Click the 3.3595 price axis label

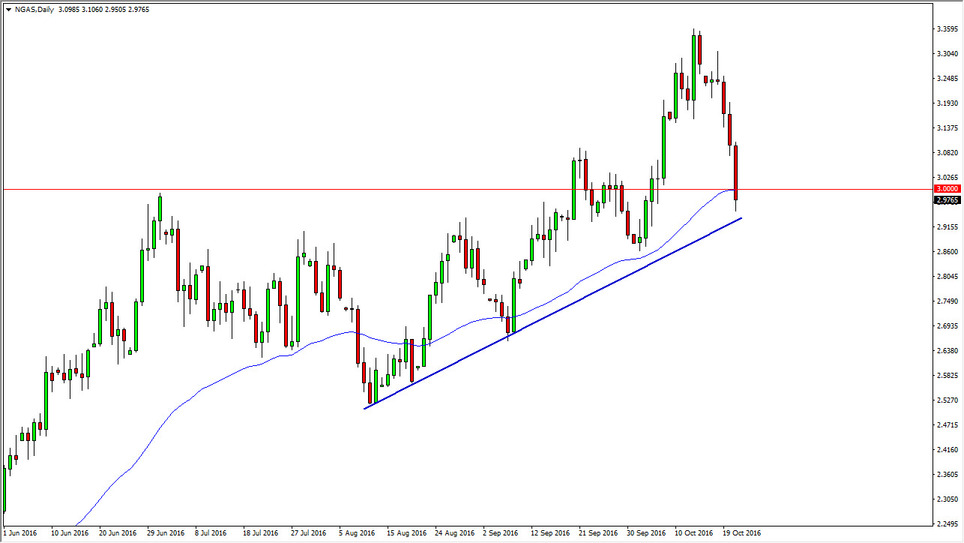[947, 29]
